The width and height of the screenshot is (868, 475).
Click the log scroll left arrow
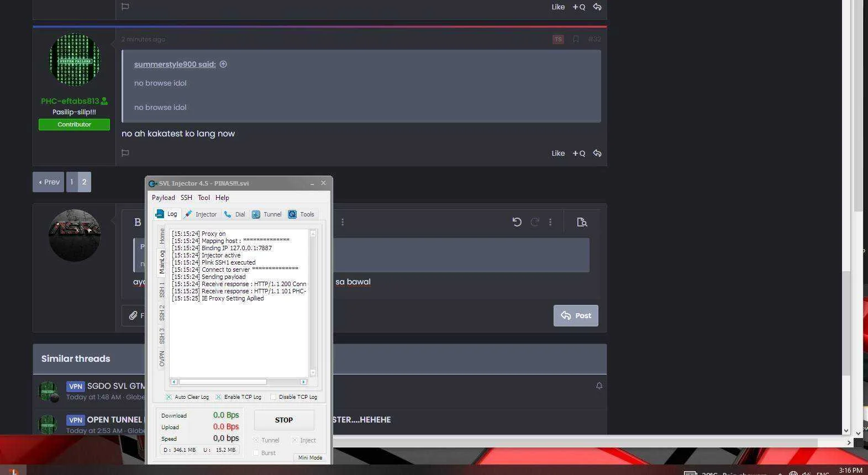(x=174, y=382)
